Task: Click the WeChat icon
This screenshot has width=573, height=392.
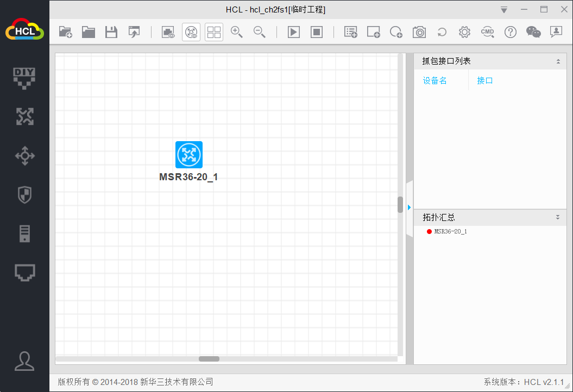Action: [533, 32]
